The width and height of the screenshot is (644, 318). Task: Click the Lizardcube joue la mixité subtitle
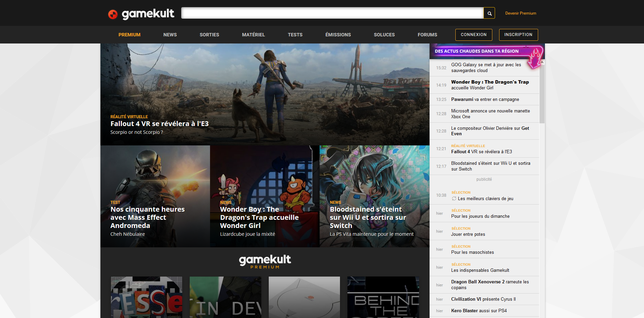[x=247, y=234]
